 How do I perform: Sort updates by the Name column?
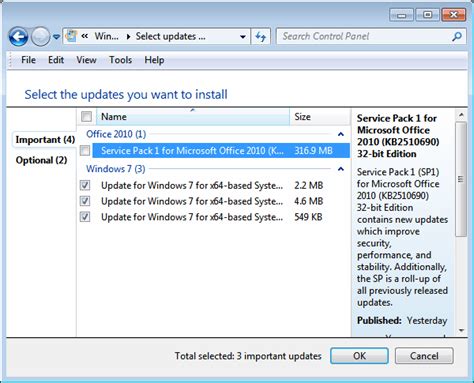tap(193, 117)
